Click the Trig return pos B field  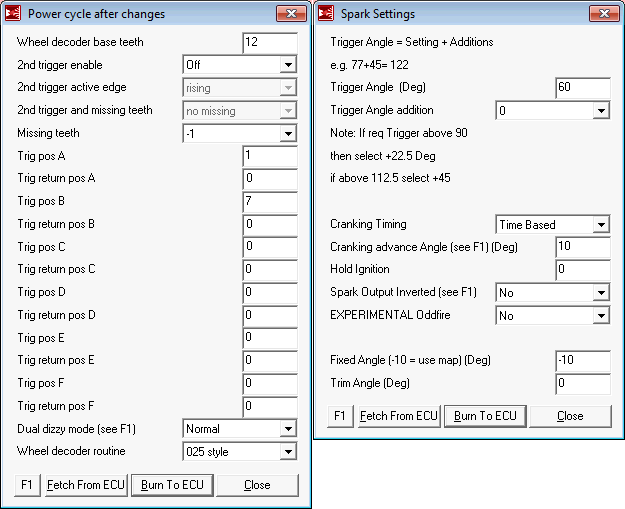[270, 224]
